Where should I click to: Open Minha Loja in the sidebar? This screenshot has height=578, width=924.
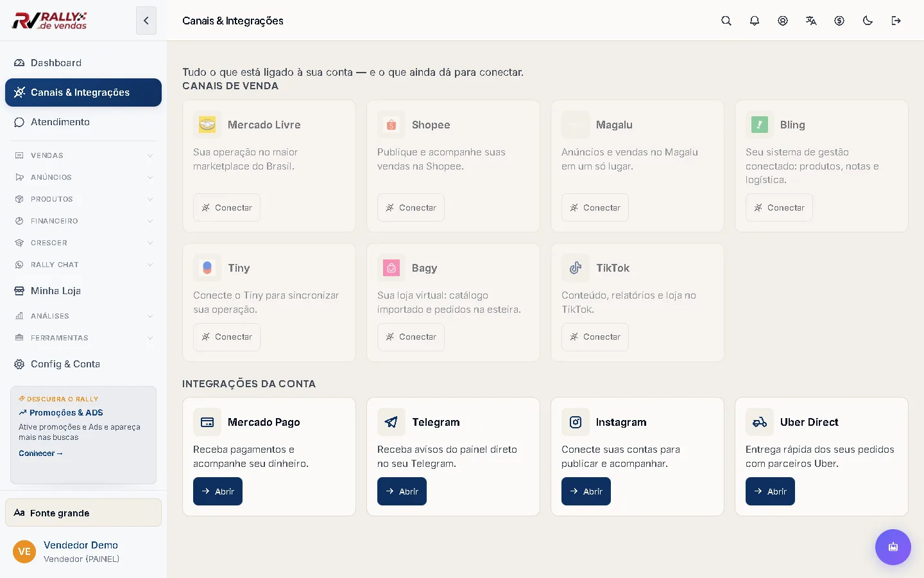[x=83, y=291]
